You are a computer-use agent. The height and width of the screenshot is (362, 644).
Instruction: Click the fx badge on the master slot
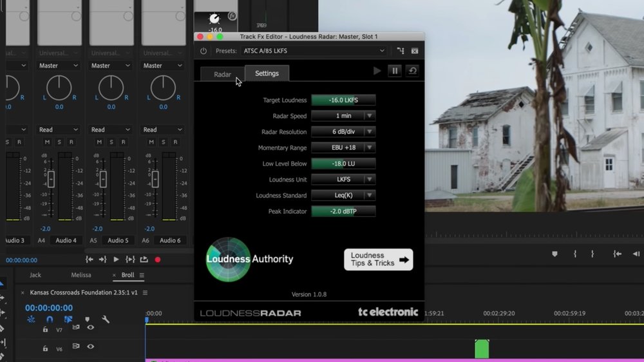[x=232, y=16]
